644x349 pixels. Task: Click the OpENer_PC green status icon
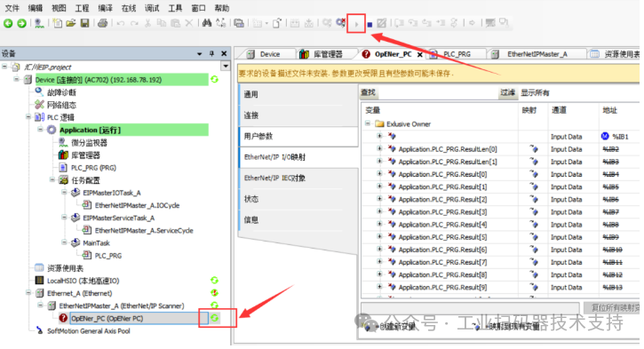coord(214,318)
